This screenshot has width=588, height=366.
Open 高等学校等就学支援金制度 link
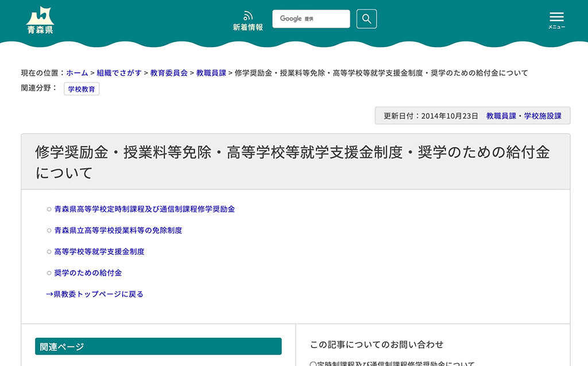tap(99, 251)
